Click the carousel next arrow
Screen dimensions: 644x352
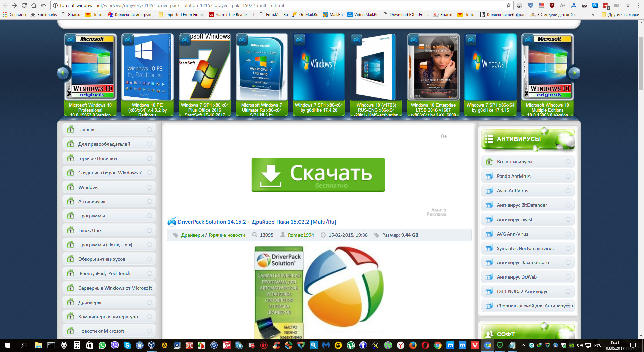pyautogui.click(x=574, y=73)
